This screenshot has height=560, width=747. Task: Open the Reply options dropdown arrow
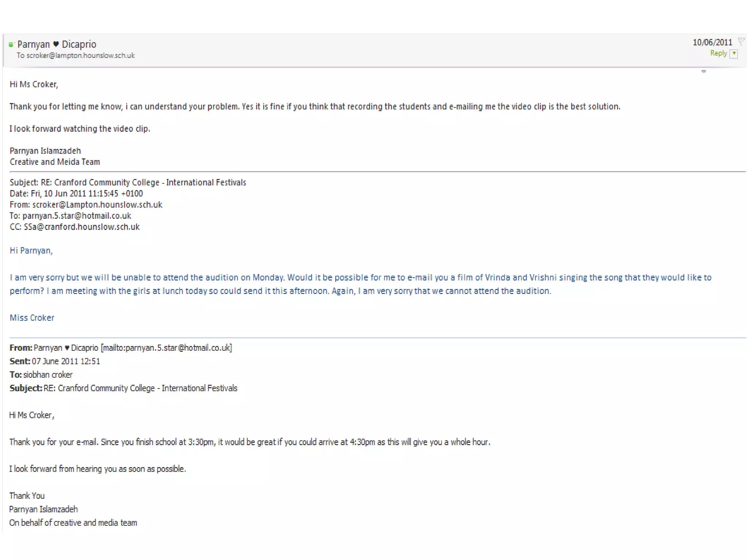click(x=734, y=54)
